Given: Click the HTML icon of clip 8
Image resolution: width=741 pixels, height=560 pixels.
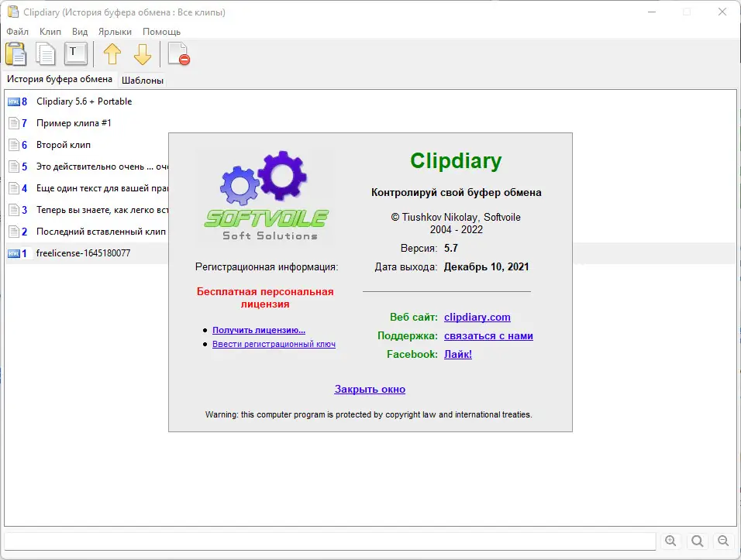Looking at the screenshot, I should click(14, 101).
